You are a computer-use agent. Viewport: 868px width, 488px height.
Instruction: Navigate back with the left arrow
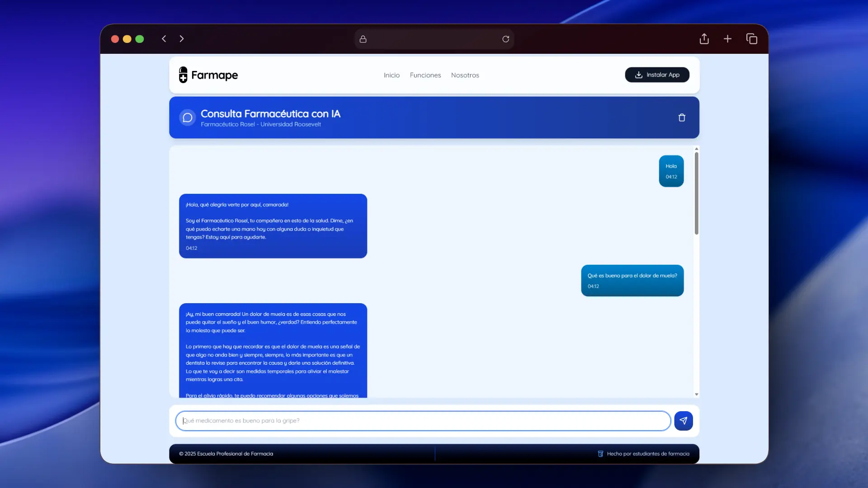click(164, 38)
